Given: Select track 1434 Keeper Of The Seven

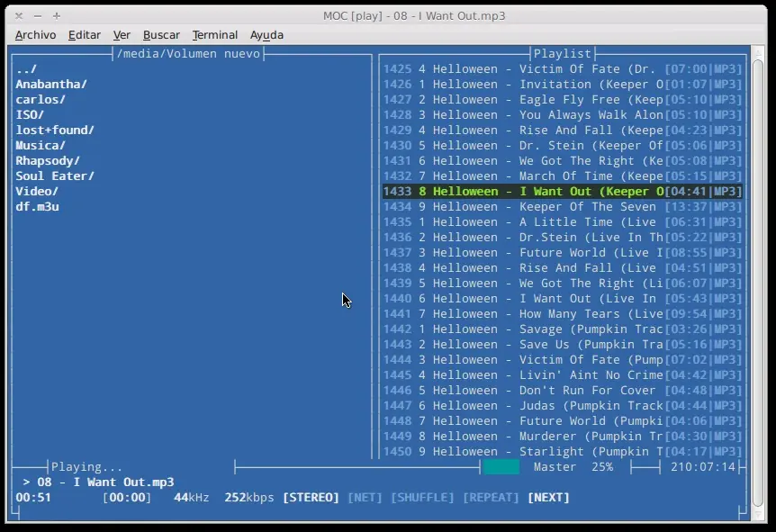Looking at the screenshot, I should (x=563, y=207).
